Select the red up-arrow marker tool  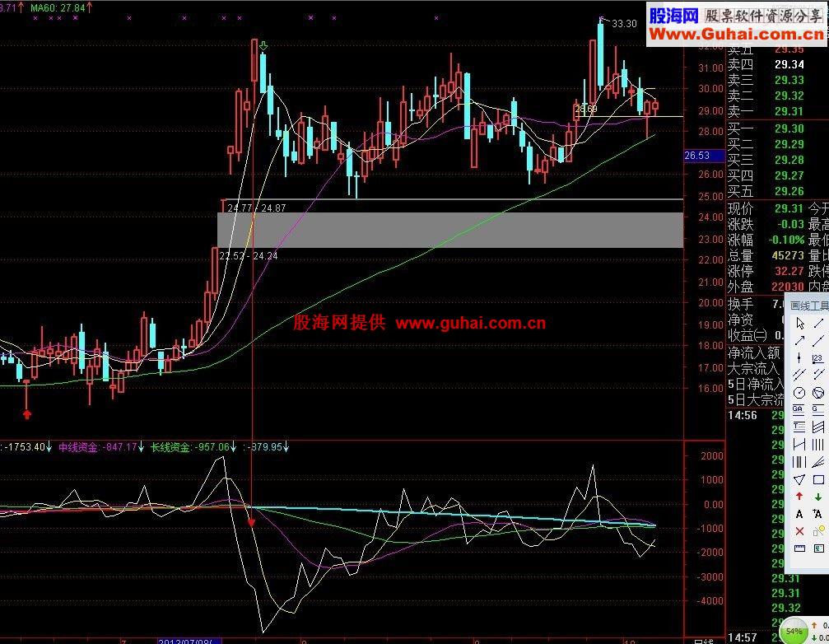[x=799, y=497]
